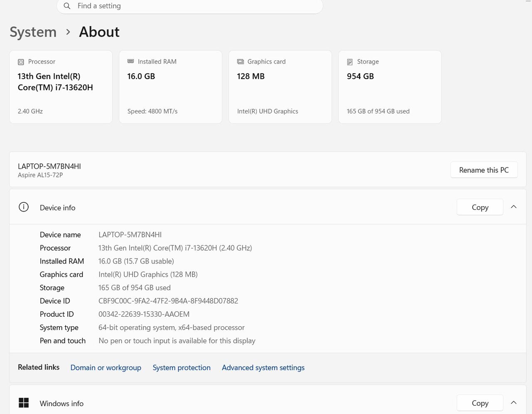Click the Processor value in Device info
This screenshot has height=414, width=532.
(x=175, y=248)
